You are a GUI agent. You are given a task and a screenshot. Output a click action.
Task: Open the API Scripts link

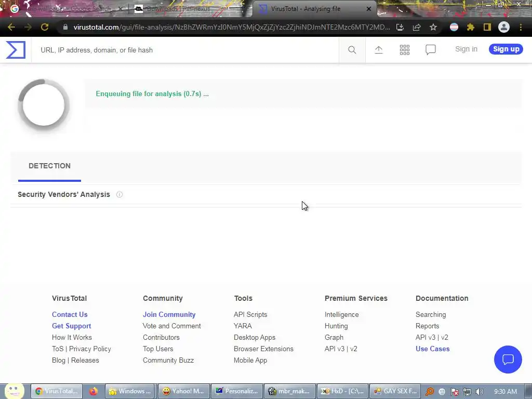tap(250, 314)
